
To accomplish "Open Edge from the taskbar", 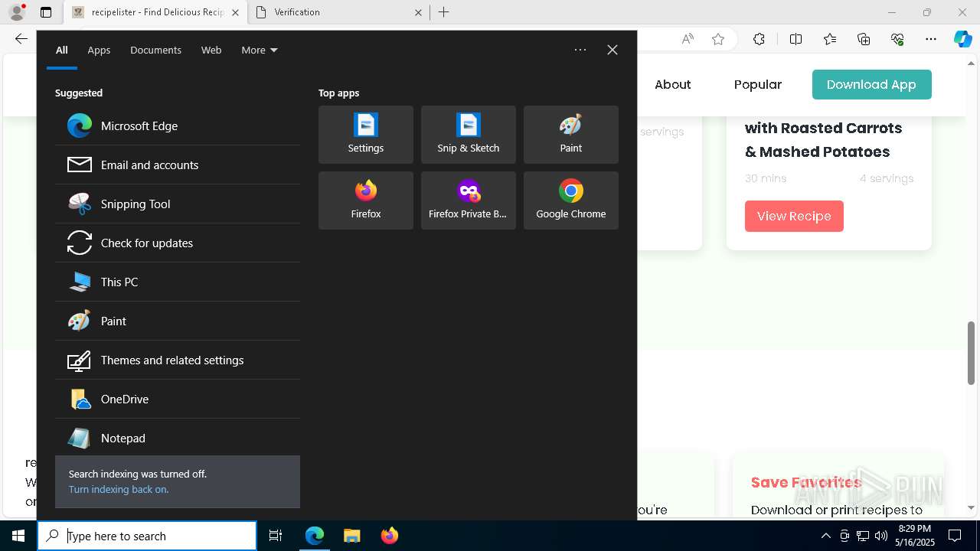I will point(315,536).
